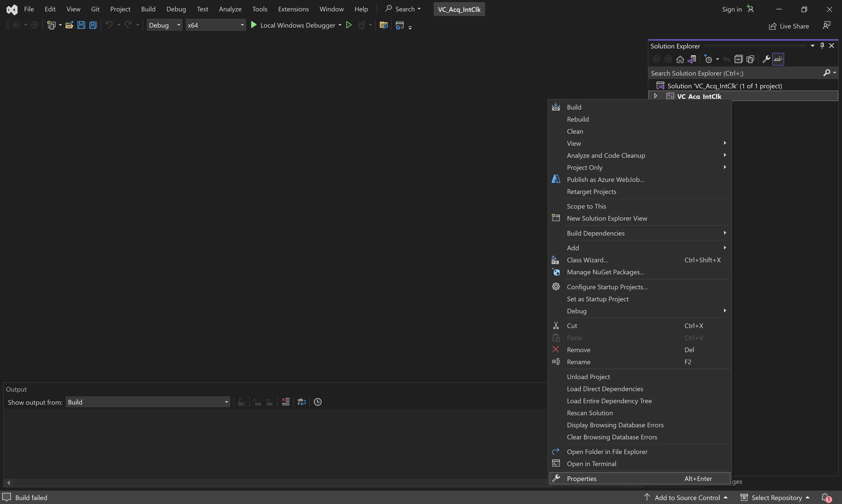Open Show output from Build dropdown
842x504 pixels.
coord(148,402)
